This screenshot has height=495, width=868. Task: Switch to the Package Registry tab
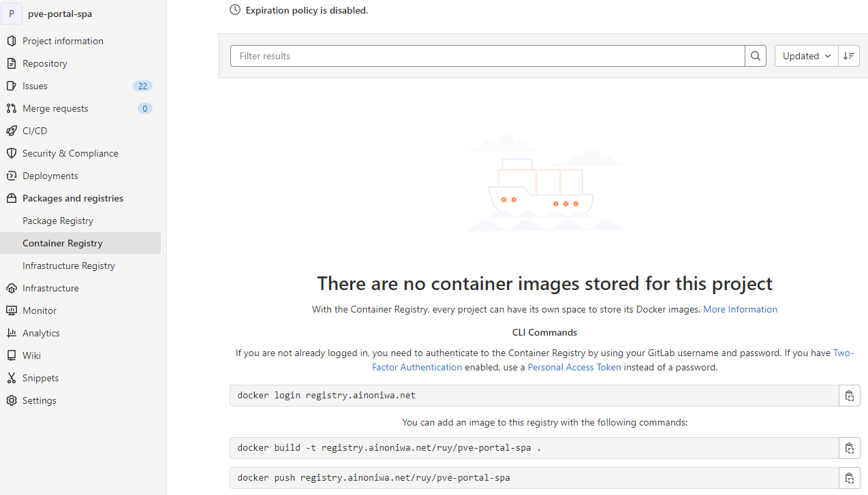pos(58,220)
